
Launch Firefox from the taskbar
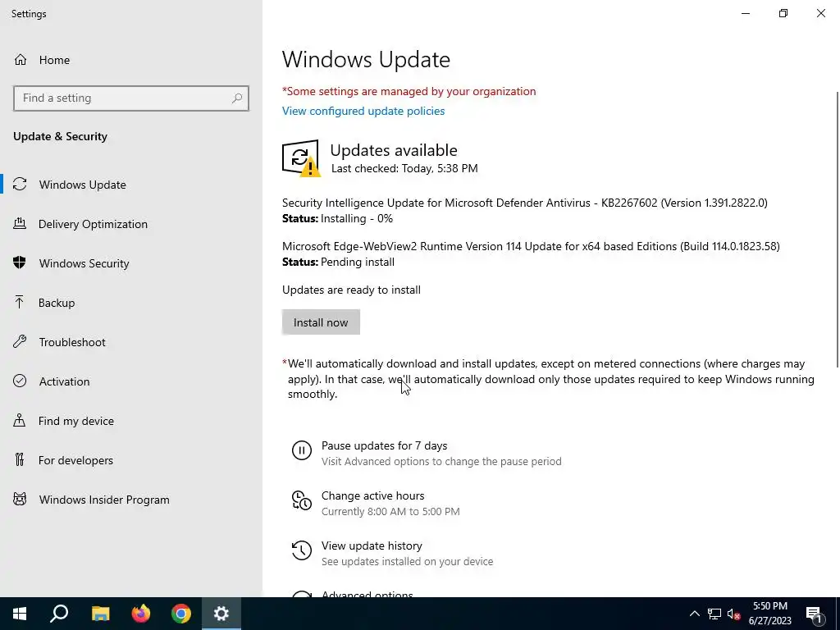click(141, 614)
